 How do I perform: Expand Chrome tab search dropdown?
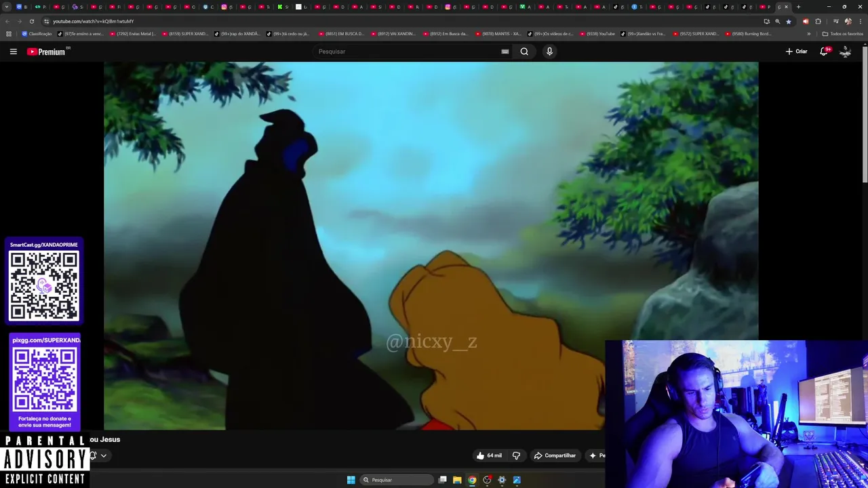click(7, 7)
